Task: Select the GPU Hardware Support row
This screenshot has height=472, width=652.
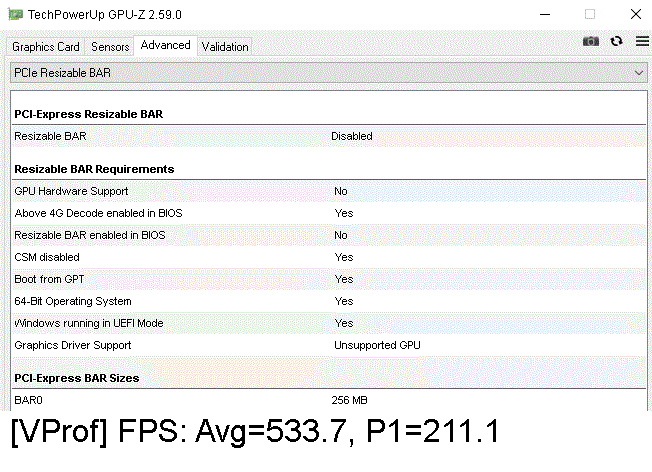Action: click(326, 191)
